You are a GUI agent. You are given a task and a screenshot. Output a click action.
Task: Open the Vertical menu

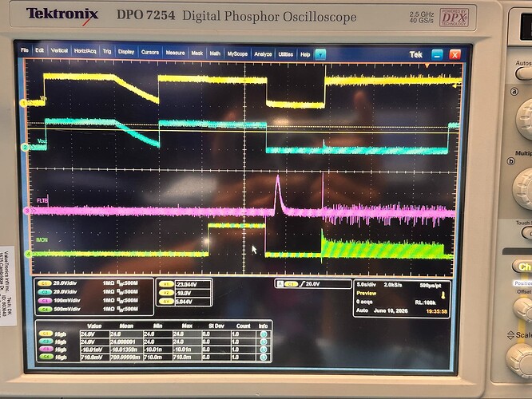click(59, 50)
